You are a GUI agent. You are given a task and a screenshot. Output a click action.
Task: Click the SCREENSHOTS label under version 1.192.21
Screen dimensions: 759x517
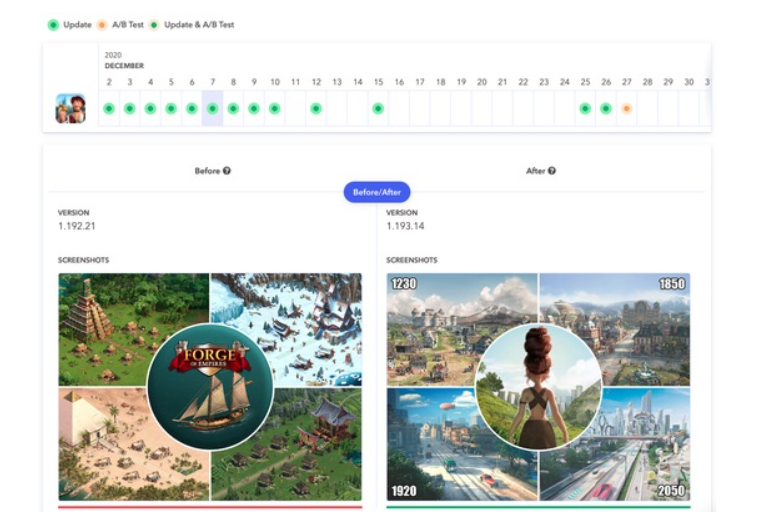coord(84,260)
